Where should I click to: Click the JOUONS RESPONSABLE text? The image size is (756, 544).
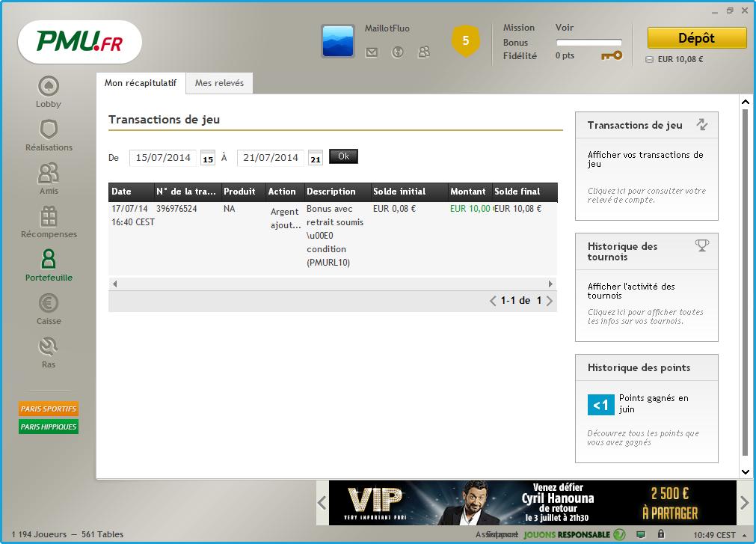point(567,535)
